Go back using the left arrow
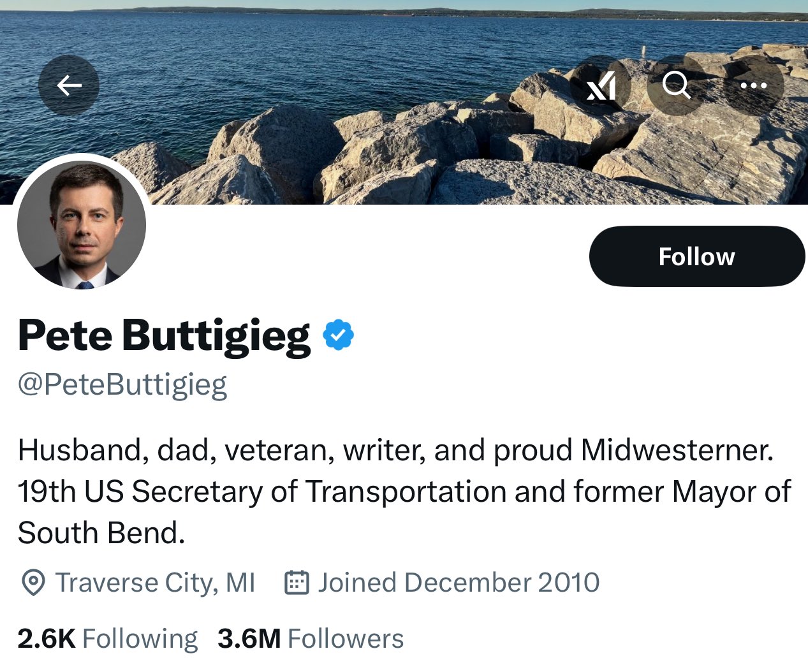The height and width of the screenshot is (672, 808). tap(69, 85)
